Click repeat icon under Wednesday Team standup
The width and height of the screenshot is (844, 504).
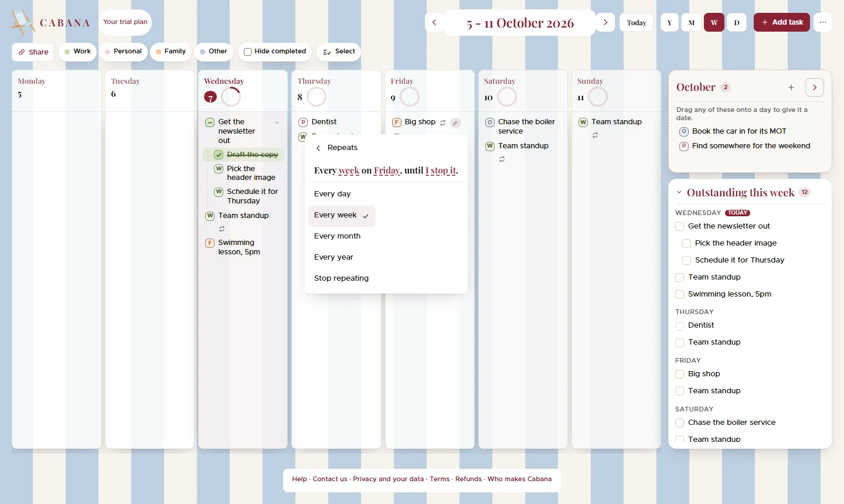pyautogui.click(x=222, y=229)
